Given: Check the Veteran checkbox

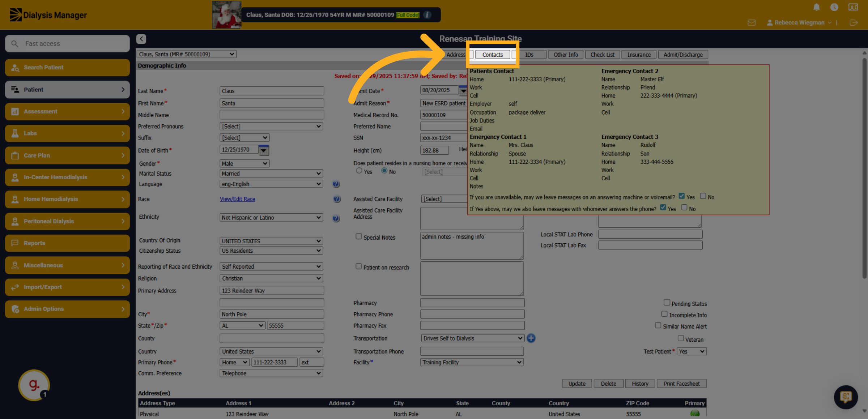Looking at the screenshot, I should pyautogui.click(x=681, y=338).
